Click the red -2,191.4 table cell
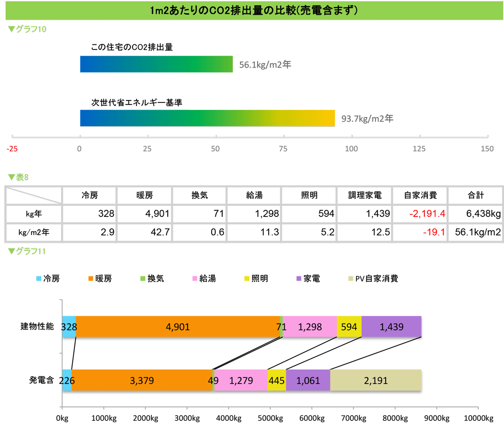The width and height of the screenshot is (504, 445). 420,214
